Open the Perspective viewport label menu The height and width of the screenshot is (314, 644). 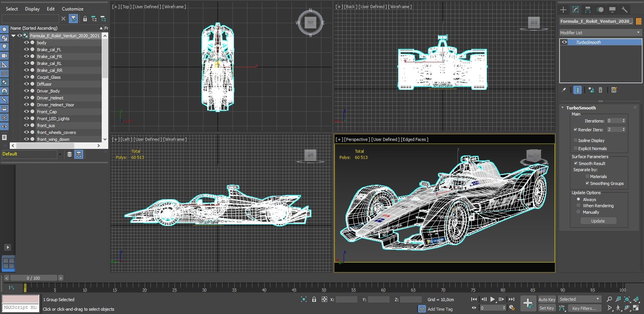pos(357,139)
